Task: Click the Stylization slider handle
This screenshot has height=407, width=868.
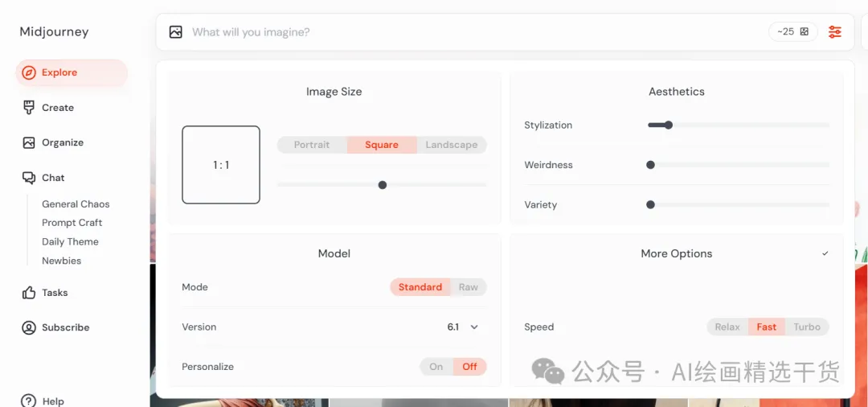Action: pyautogui.click(x=668, y=125)
